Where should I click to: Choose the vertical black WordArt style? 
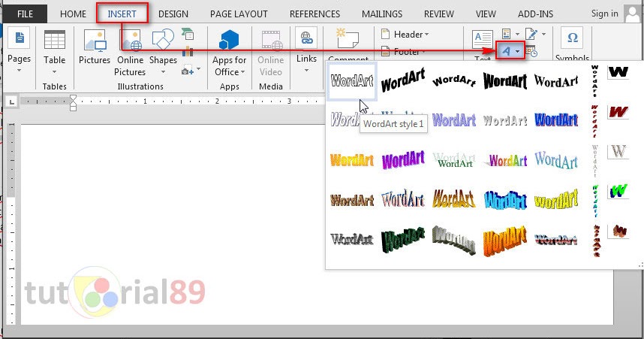click(594, 81)
